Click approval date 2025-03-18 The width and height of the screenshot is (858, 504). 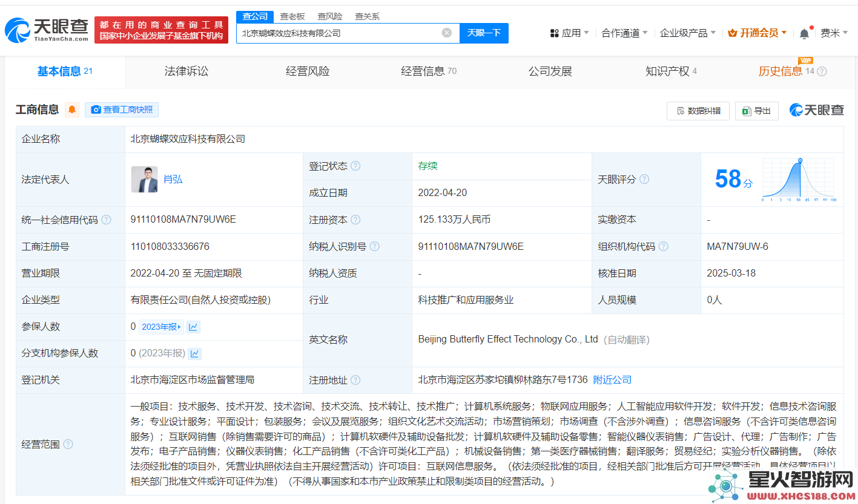coord(731,273)
